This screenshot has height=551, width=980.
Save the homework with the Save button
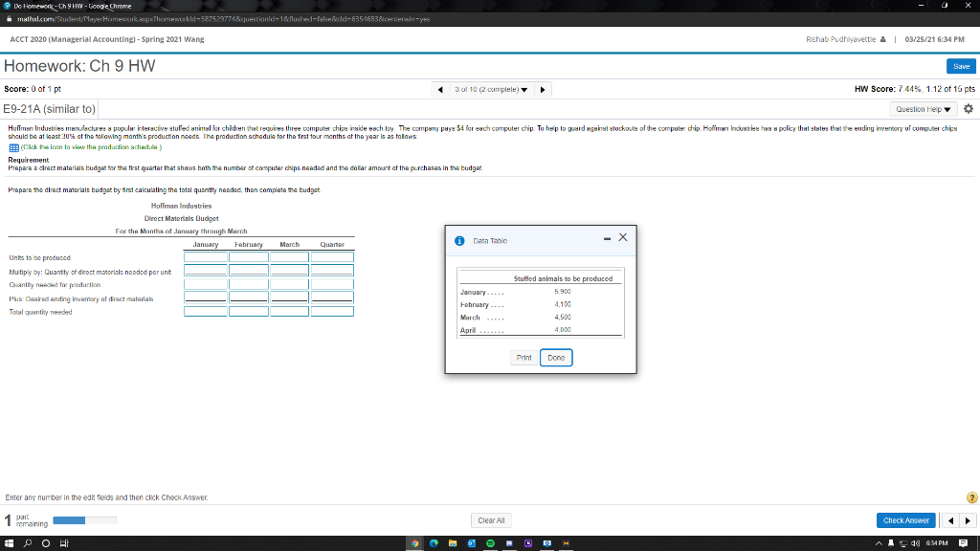pyautogui.click(x=961, y=66)
